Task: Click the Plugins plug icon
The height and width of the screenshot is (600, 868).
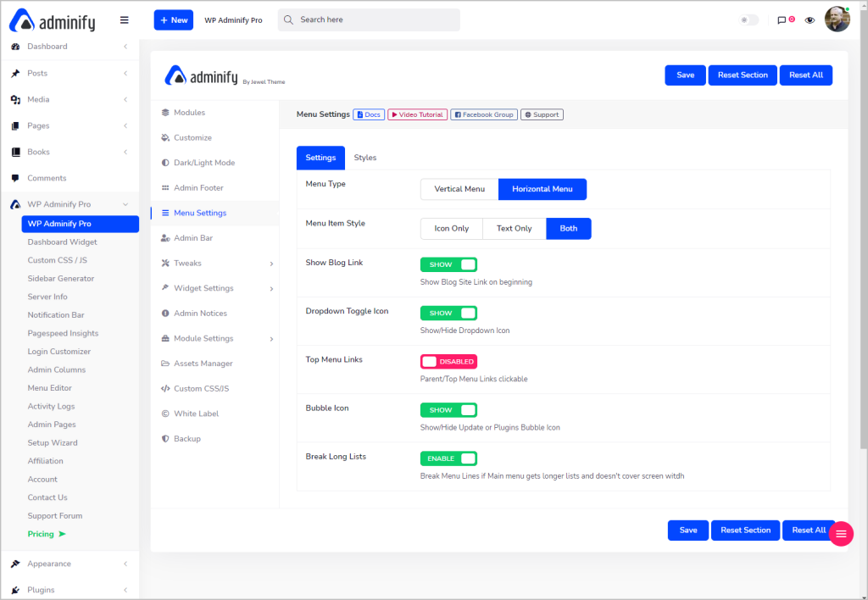Action: click(x=15, y=590)
